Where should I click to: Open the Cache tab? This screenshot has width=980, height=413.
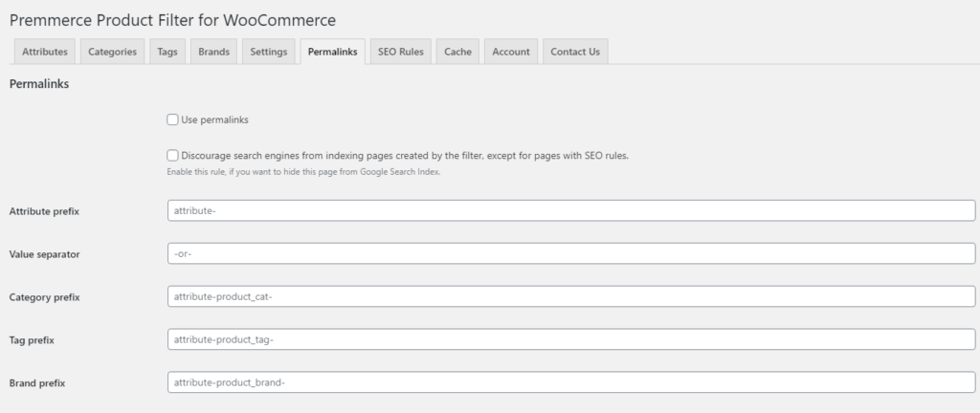[x=457, y=52]
